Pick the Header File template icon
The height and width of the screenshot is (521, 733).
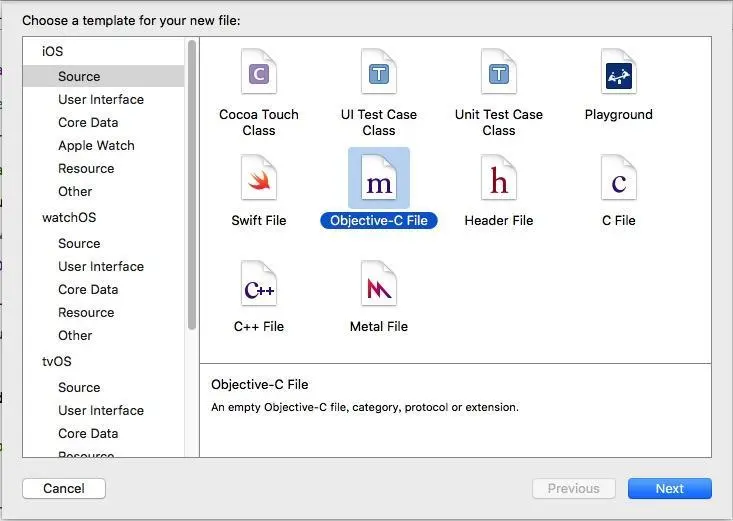point(499,180)
